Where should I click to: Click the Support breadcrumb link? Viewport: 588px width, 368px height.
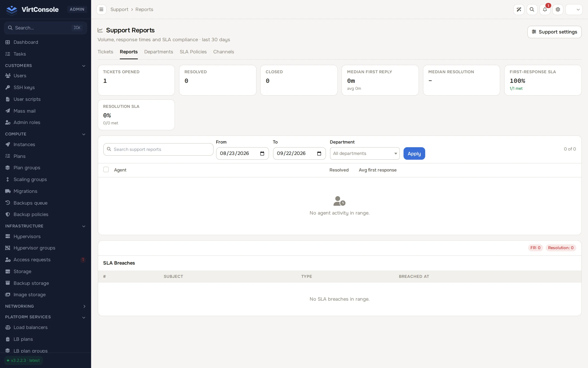coord(119,10)
